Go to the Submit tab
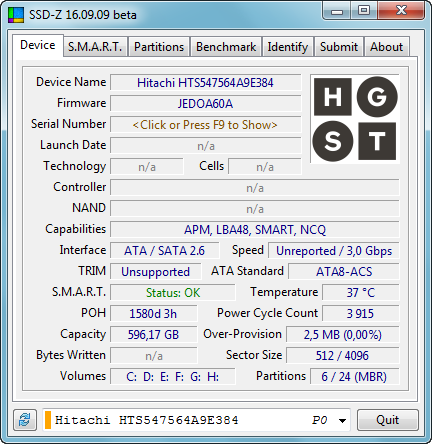This screenshot has width=432, height=444. click(x=339, y=47)
